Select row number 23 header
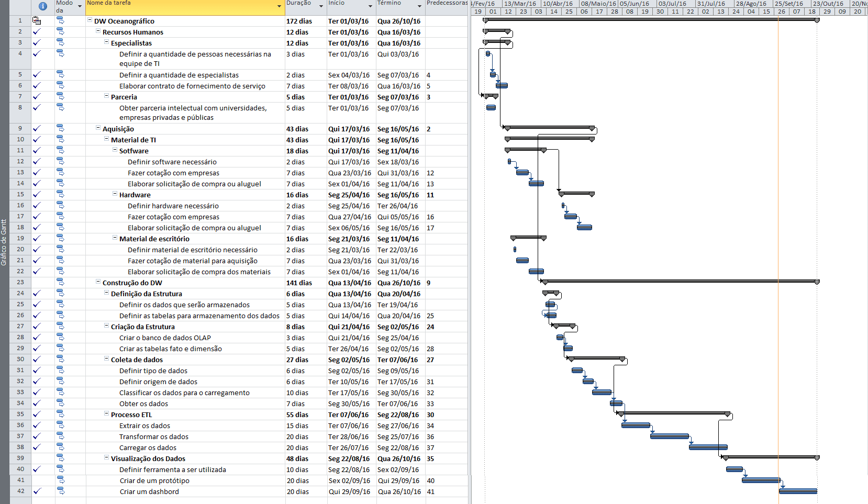This screenshot has width=868, height=504. click(20, 283)
